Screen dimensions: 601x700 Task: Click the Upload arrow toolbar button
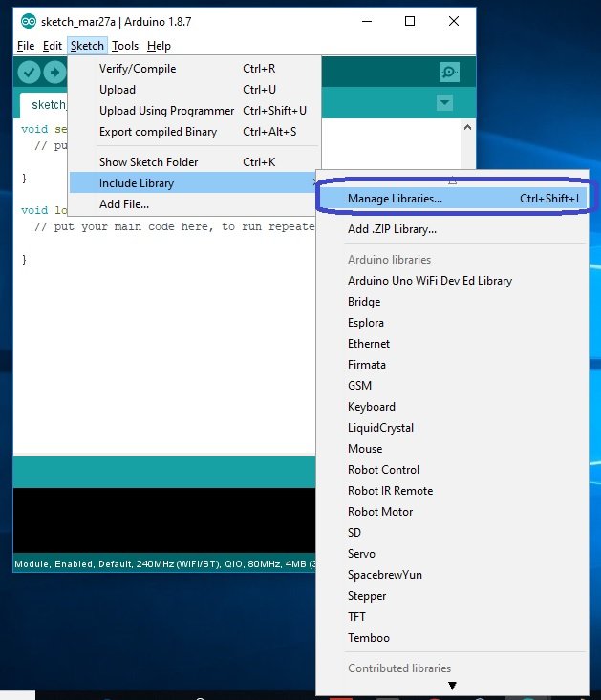[x=54, y=73]
